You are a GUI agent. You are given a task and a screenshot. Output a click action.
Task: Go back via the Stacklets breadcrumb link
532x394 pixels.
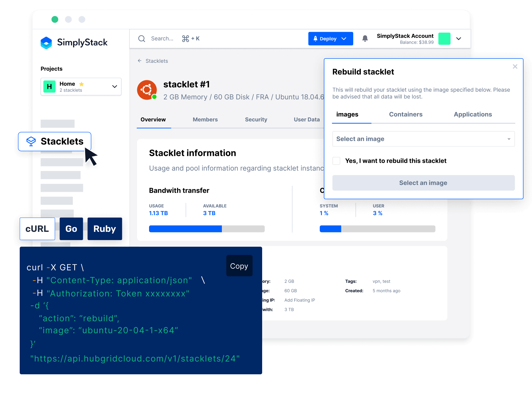click(x=157, y=61)
